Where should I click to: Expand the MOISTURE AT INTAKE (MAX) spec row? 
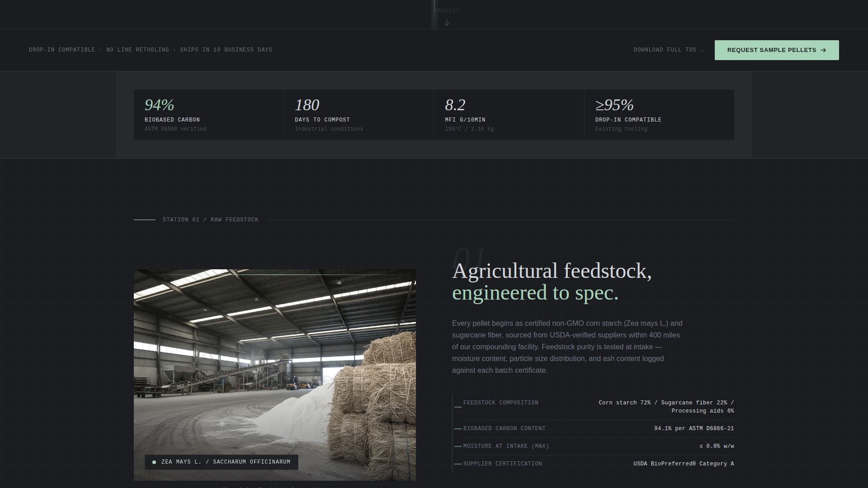pyautogui.click(x=594, y=446)
